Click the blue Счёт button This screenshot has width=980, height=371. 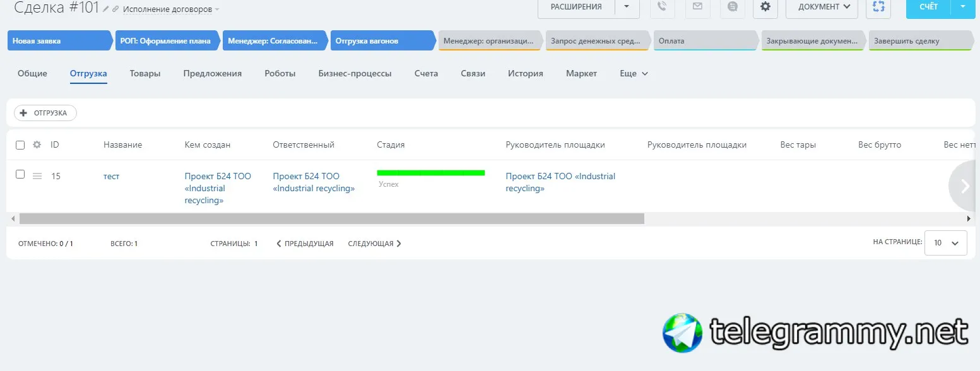pyautogui.click(x=929, y=7)
